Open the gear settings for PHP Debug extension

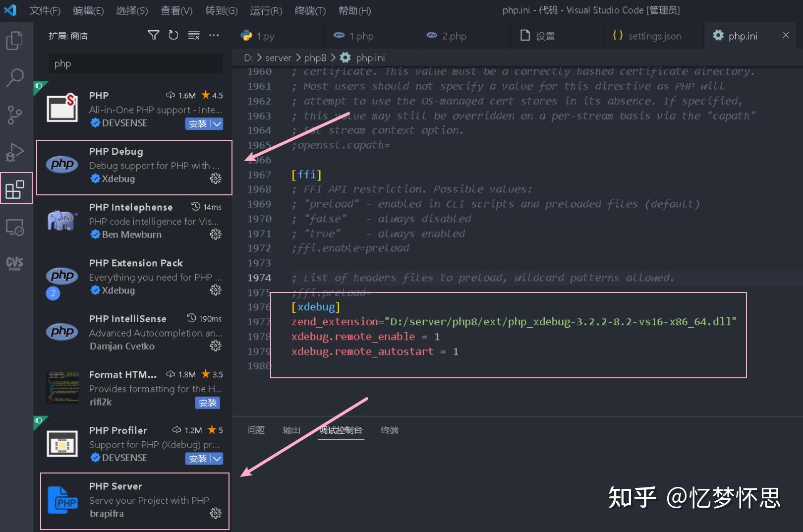point(216,178)
